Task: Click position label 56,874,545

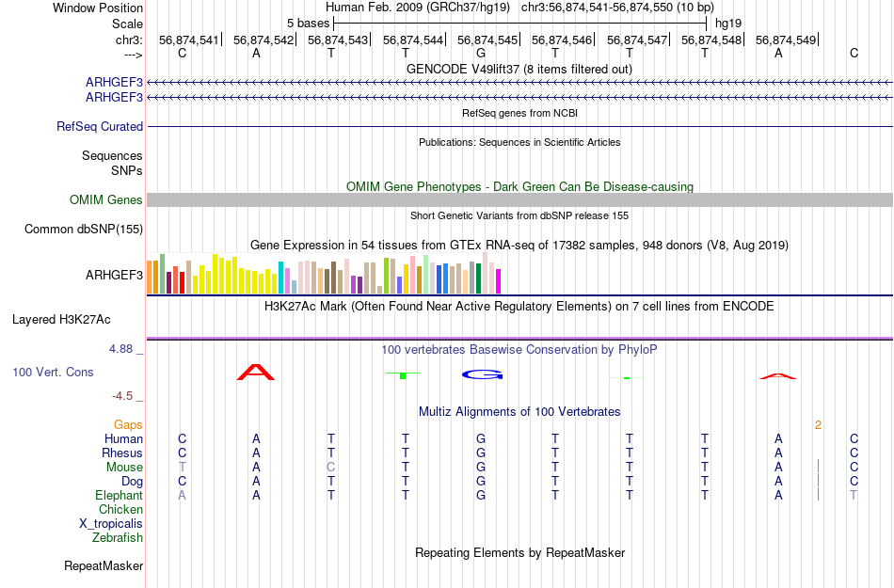Action: click(x=487, y=40)
